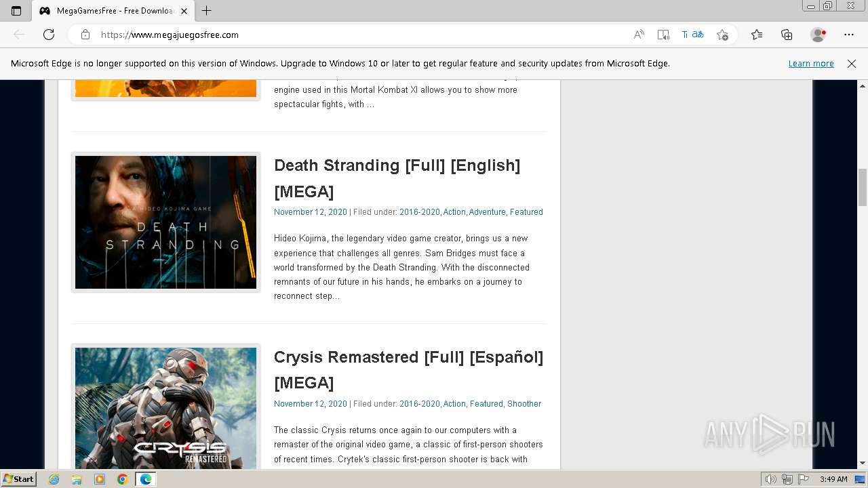Launch Internet Explorer from taskbar
The height and width of the screenshot is (488, 868).
point(54,479)
